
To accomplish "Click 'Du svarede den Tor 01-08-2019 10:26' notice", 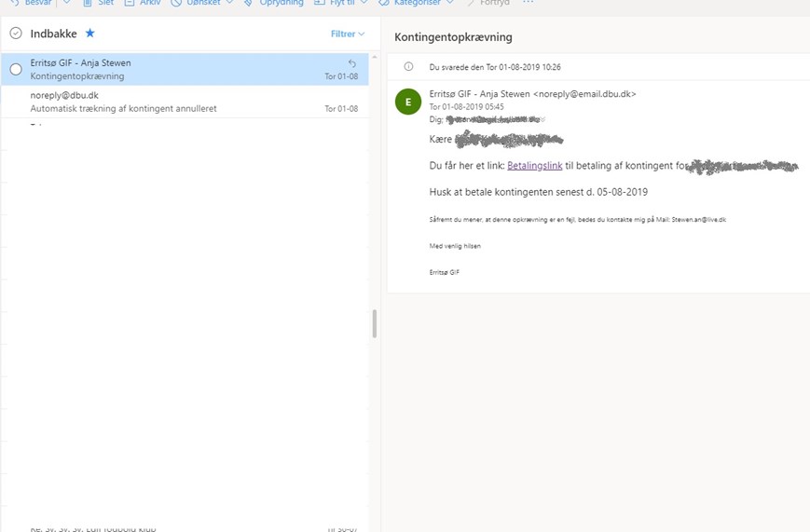I will tap(495, 67).
